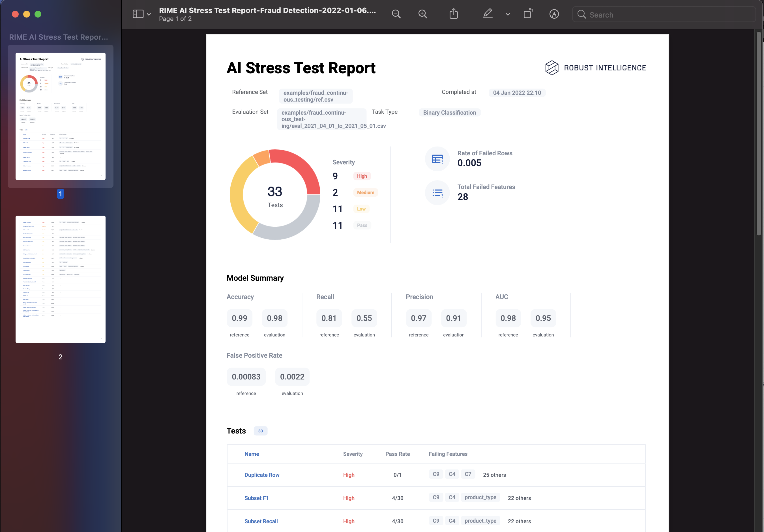This screenshot has height=532, width=764.
Task: Show the Markup toolbar
Action: 554,14
